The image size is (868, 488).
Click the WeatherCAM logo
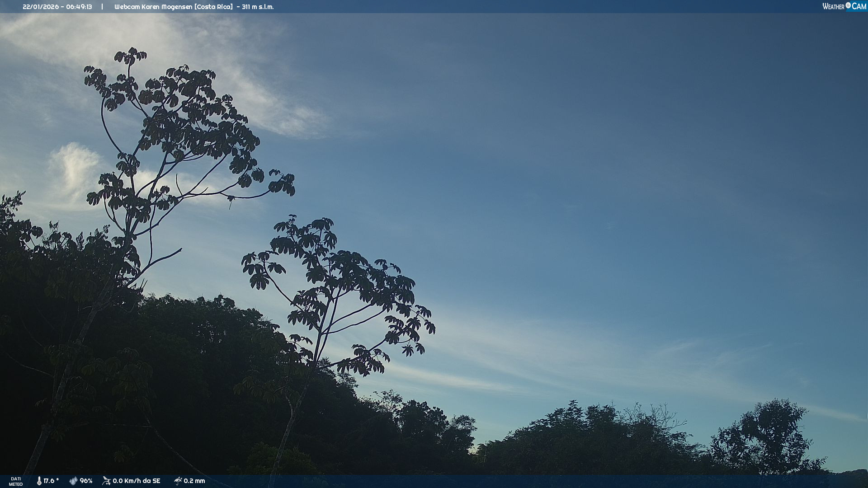coord(844,6)
